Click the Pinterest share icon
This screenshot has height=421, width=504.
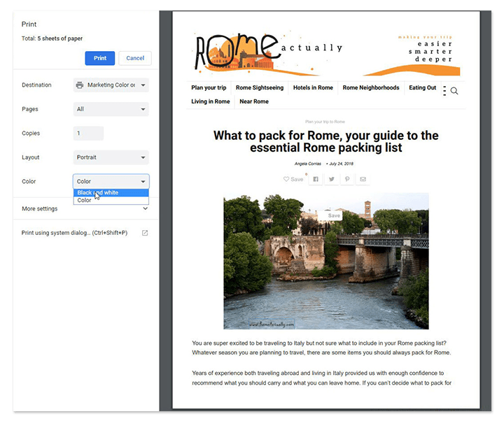[x=346, y=179]
